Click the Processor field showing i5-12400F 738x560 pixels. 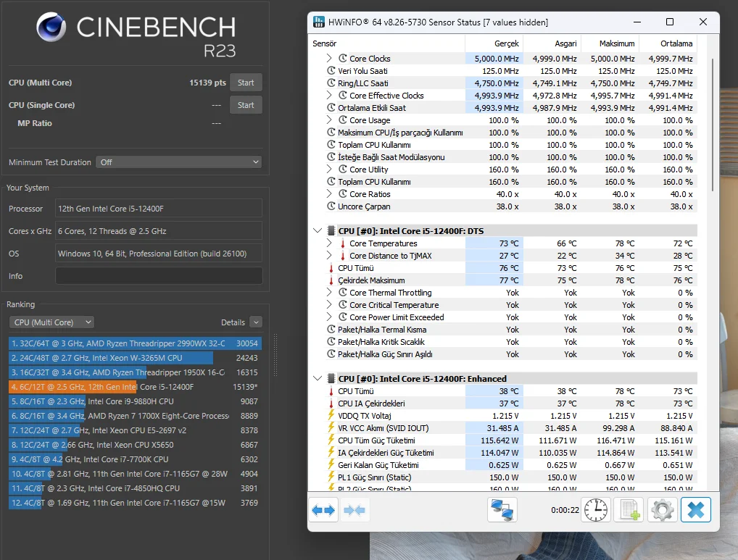pyautogui.click(x=159, y=209)
